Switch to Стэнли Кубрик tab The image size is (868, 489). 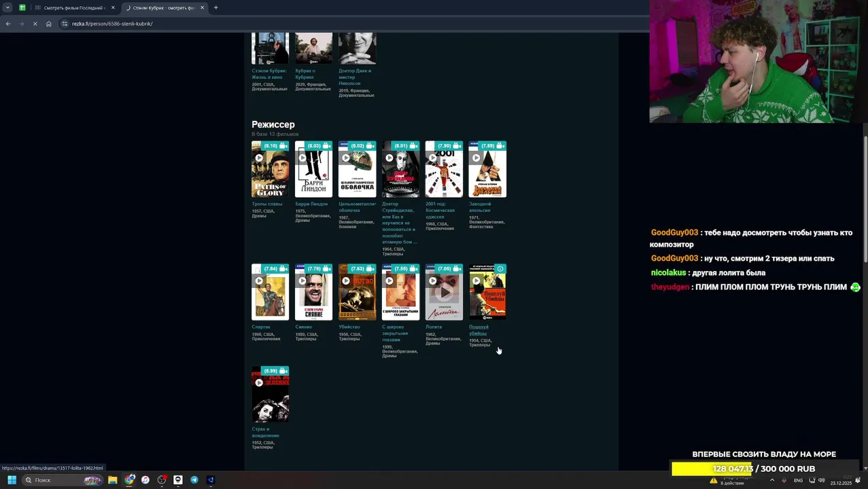pos(163,7)
